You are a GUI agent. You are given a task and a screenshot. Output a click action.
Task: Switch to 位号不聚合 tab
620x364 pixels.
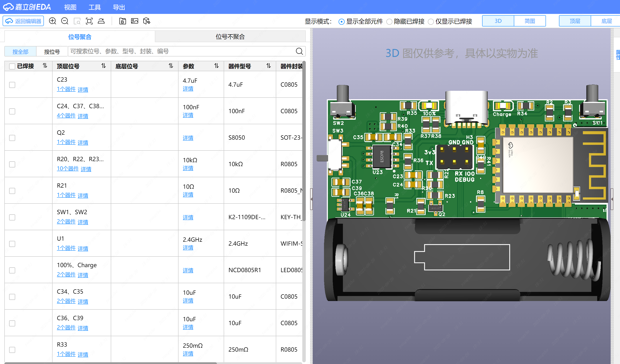coord(230,37)
